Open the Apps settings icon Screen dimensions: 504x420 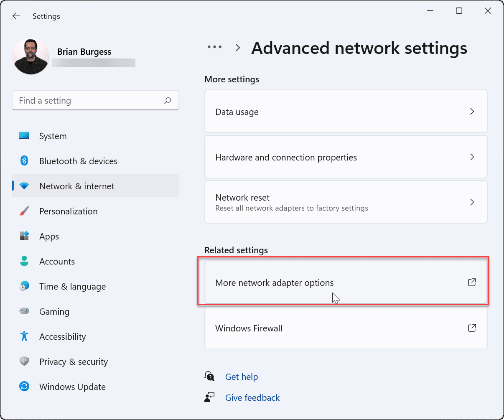24,236
